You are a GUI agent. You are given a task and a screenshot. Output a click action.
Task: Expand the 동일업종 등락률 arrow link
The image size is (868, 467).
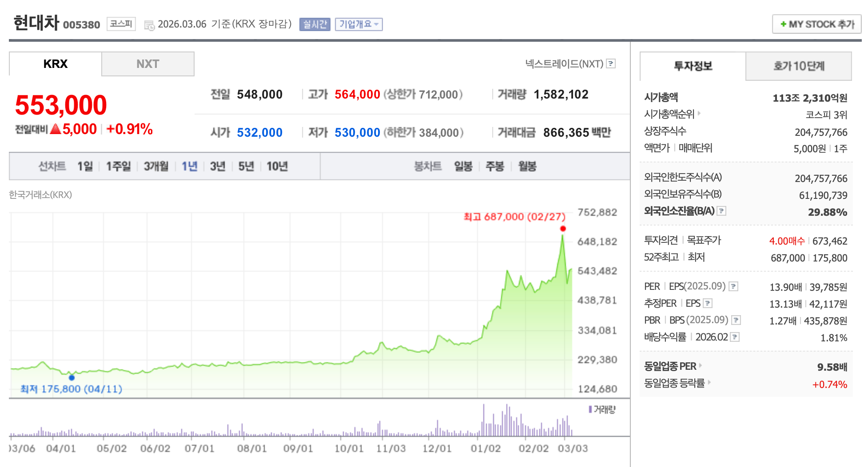(709, 382)
